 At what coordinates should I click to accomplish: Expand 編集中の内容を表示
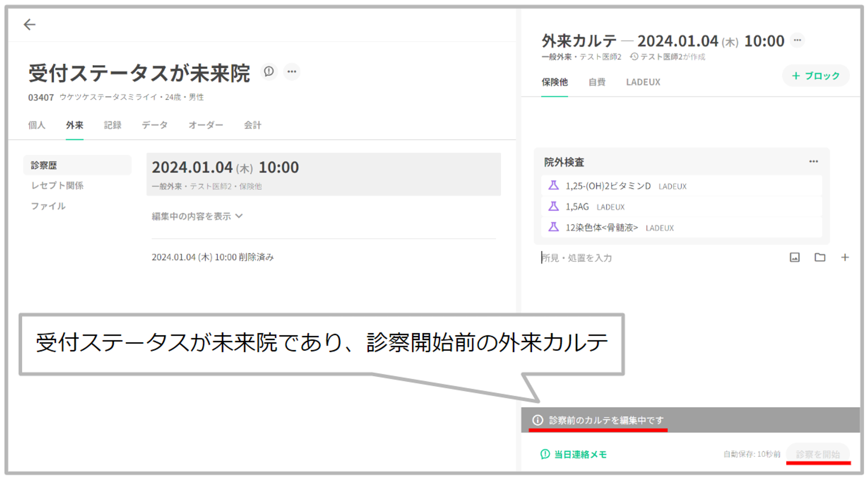pyautogui.click(x=197, y=216)
